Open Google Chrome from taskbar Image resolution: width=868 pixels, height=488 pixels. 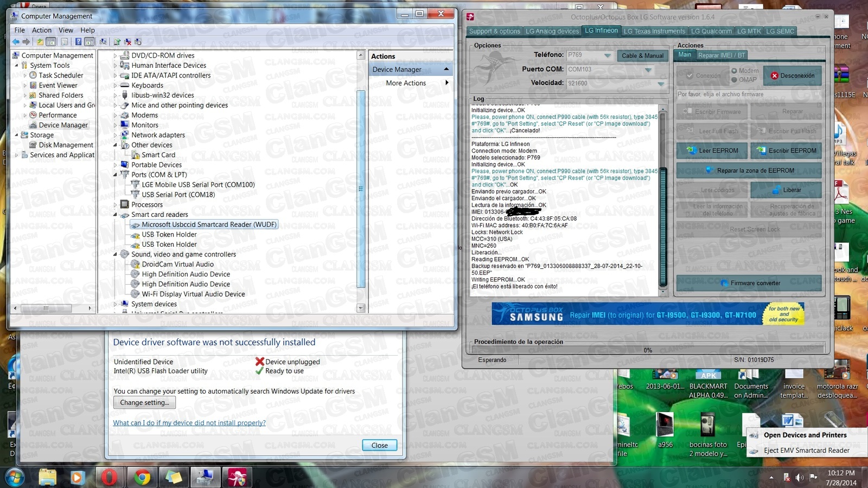coord(142,477)
